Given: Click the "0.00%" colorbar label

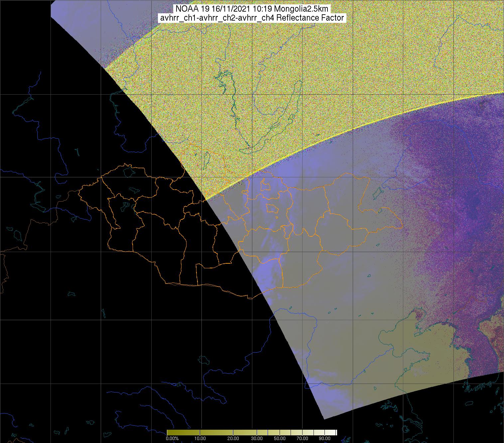Looking at the screenshot, I should [173, 439].
